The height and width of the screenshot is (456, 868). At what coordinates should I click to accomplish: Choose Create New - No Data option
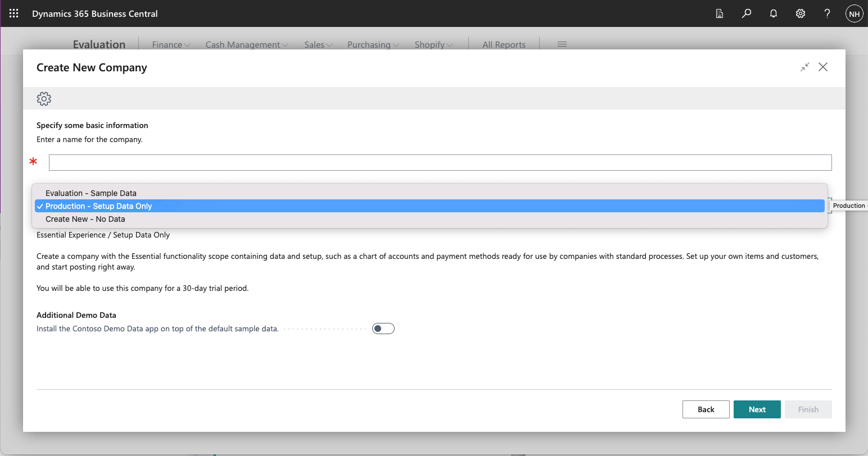[430, 219]
